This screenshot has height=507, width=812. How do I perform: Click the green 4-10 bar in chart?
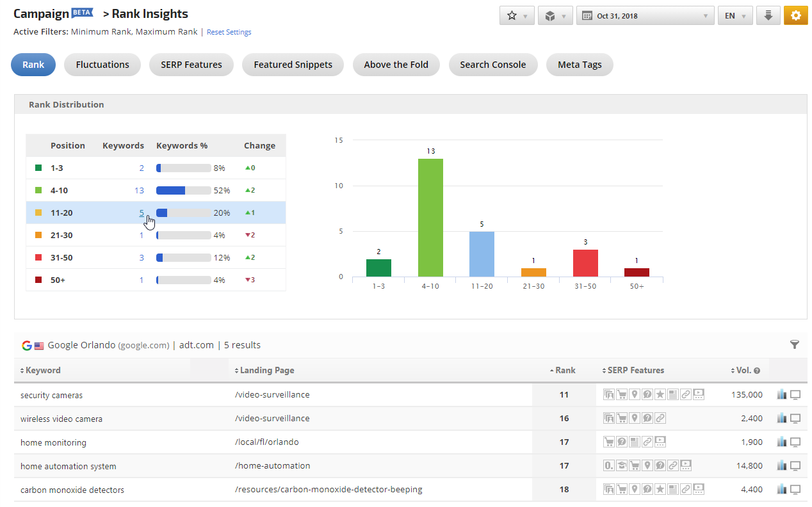point(430,218)
